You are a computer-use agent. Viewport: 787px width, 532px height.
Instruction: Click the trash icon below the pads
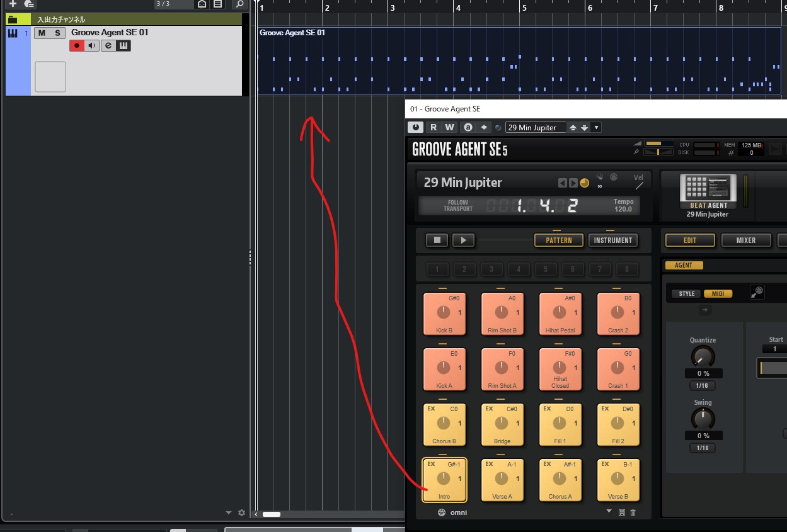coord(633,512)
